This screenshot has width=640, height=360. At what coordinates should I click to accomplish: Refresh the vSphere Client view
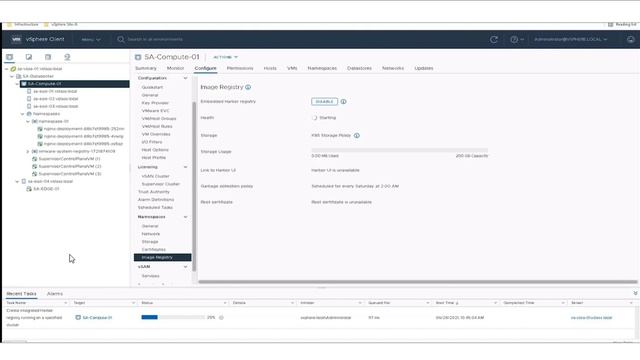coord(494,40)
